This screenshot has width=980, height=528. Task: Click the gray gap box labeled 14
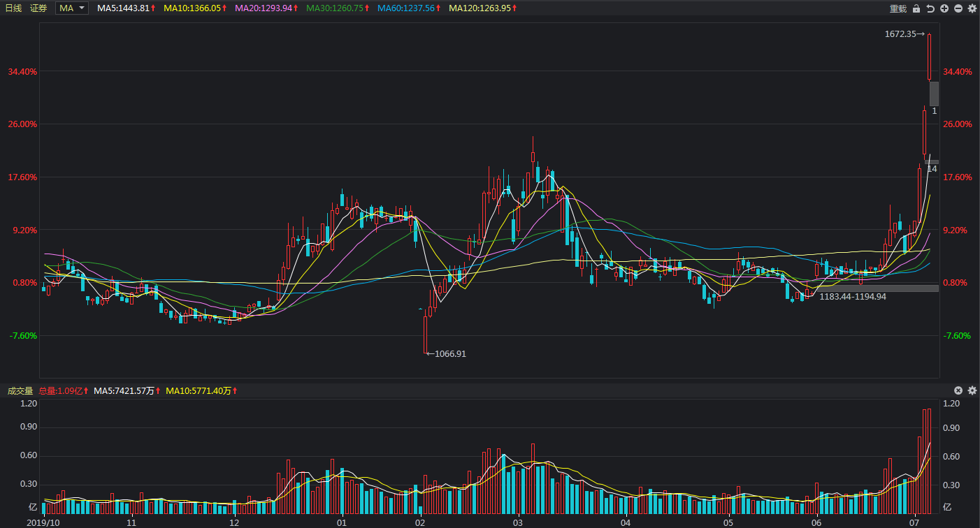(932, 162)
